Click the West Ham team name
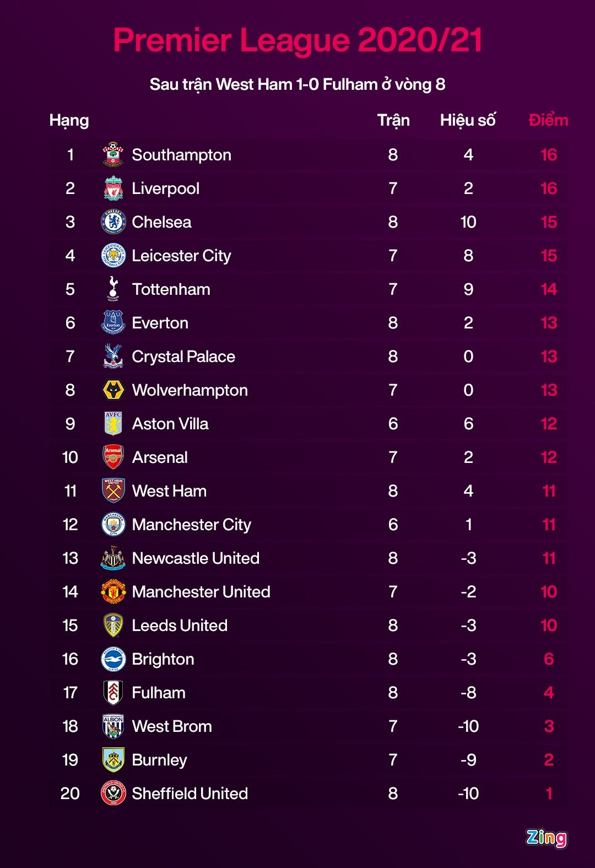 169,491
